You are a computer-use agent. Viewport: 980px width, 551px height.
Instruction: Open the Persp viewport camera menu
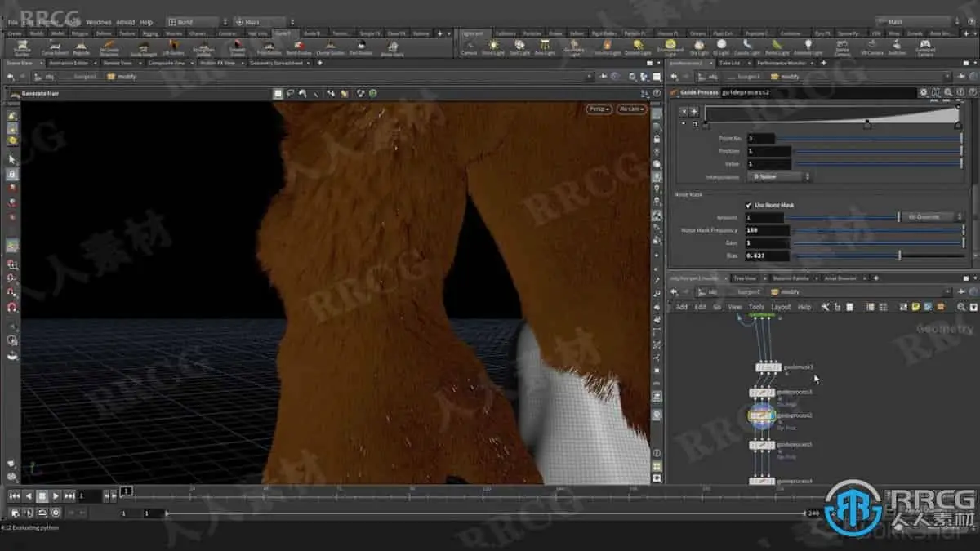pyautogui.click(x=598, y=109)
